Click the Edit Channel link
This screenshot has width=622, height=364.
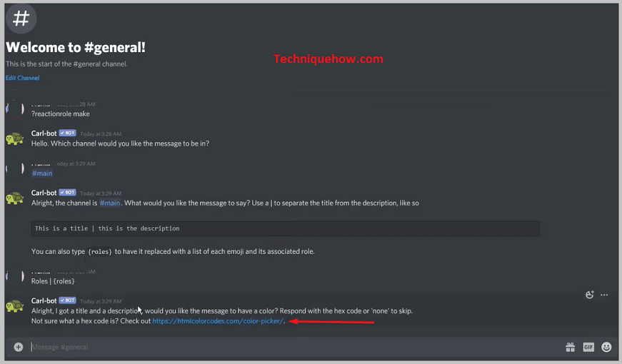[23, 78]
